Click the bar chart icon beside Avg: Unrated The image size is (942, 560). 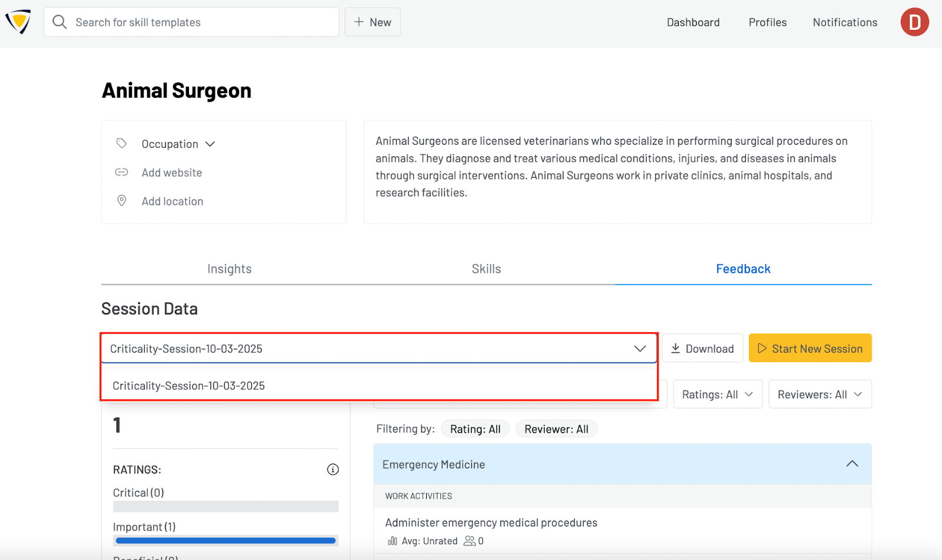pyautogui.click(x=392, y=541)
